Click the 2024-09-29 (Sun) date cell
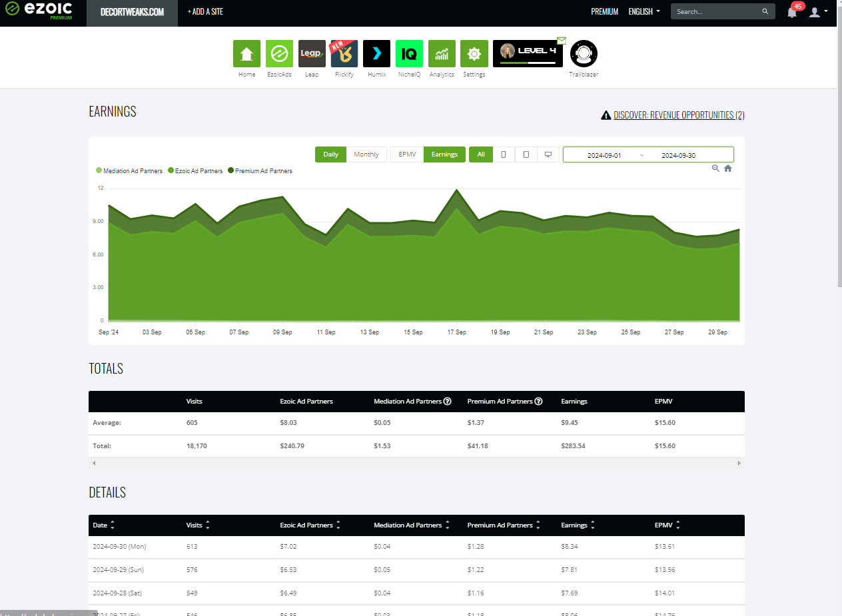This screenshot has width=842, height=616. [118, 570]
